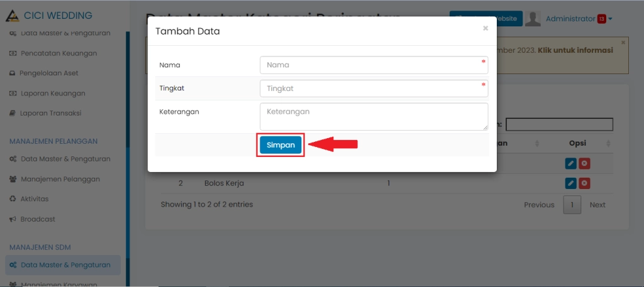Image resolution: width=644 pixels, height=287 pixels.
Task: Click the CICI WEDDING logo
Action: [x=49, y=16]
